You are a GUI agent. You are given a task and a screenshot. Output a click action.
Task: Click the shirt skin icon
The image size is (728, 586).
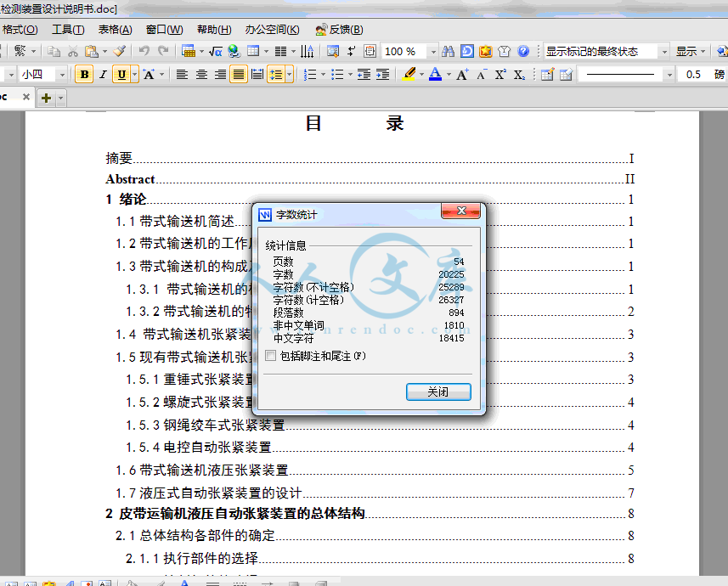click(505, 51)
